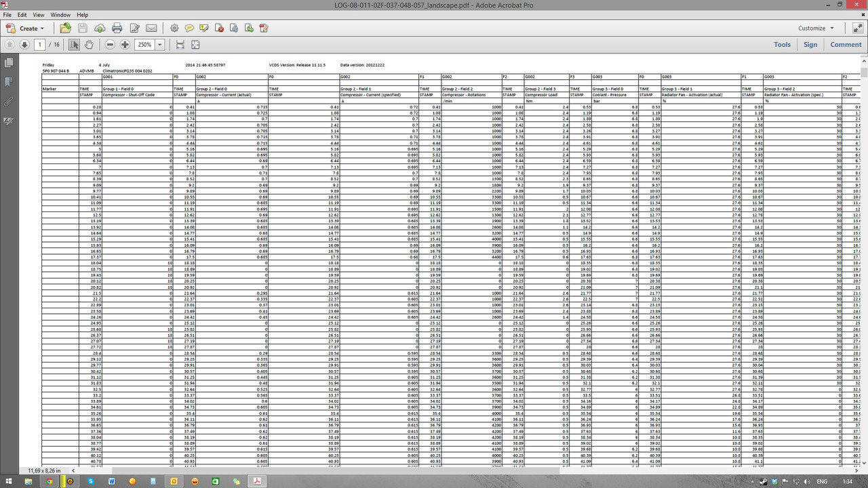Viewport: 868px width, 488px height.
Task: Zoom in with the plus button
Action: point(125,45)
